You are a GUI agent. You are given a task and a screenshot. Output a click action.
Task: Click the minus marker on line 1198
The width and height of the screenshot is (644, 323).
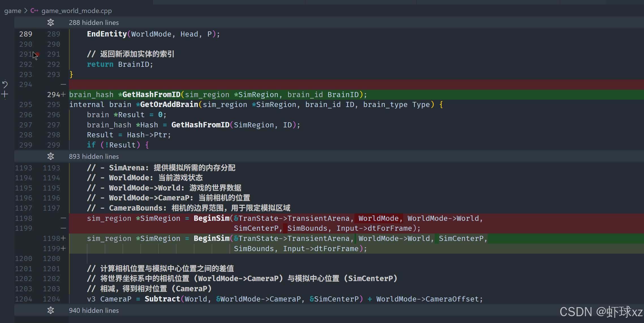(63, 218)
